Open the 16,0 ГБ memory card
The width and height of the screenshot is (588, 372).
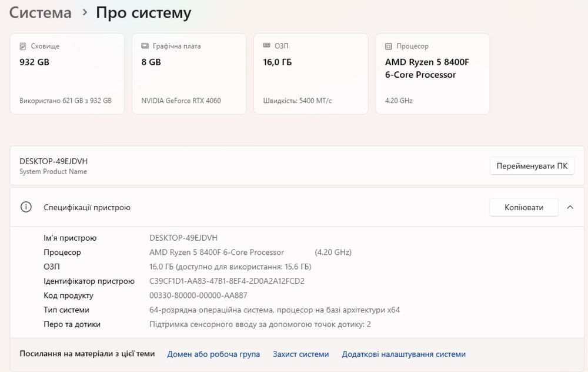(x=310, y=74)
